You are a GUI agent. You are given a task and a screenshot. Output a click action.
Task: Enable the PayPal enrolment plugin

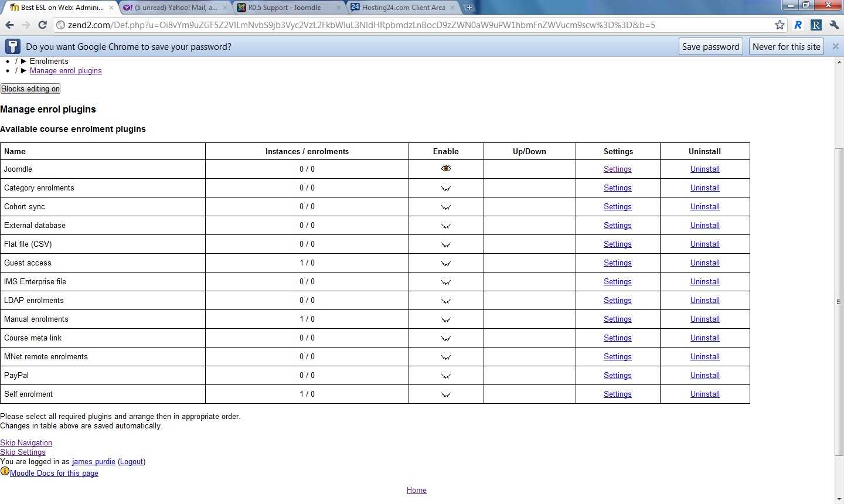tap(446, 376)
